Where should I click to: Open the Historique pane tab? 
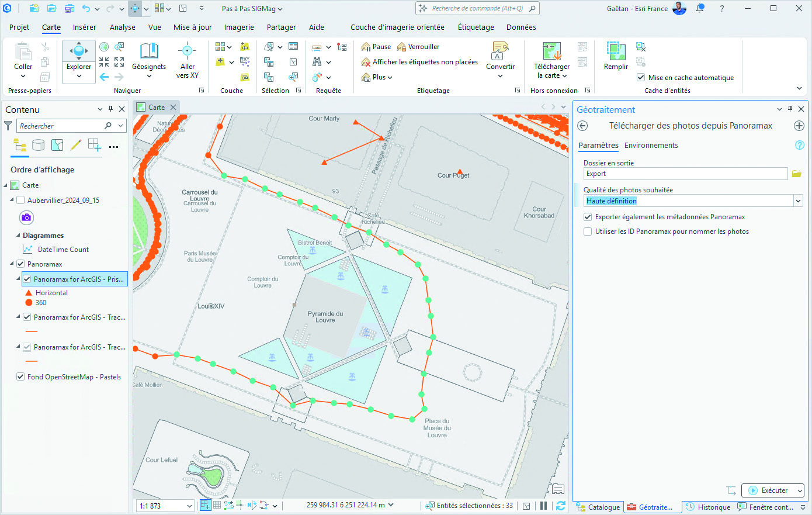(708, 507)
